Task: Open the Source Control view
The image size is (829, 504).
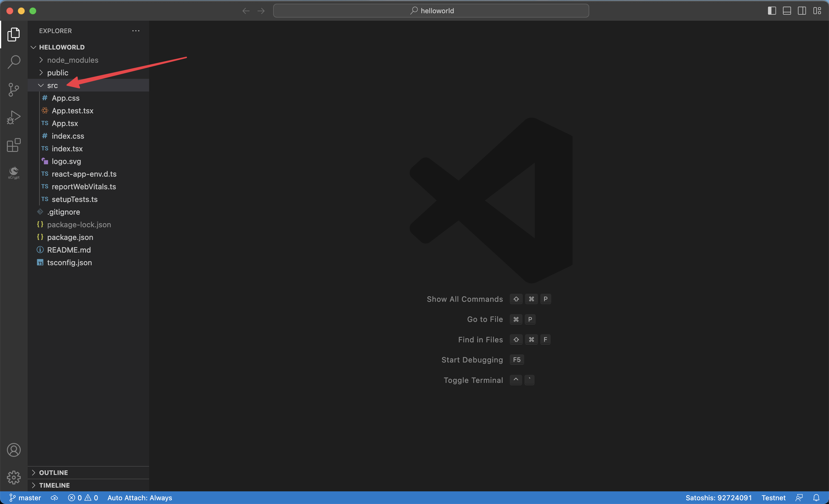Action: 14,90
